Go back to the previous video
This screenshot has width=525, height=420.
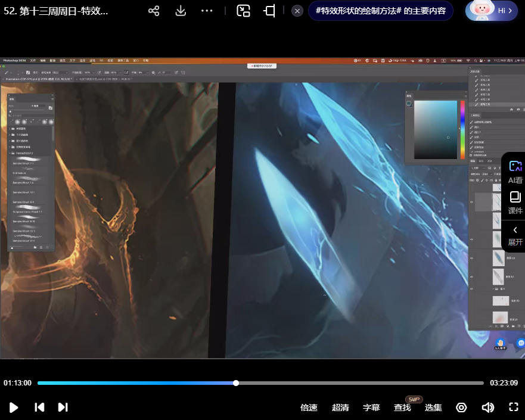click(39, 407)
